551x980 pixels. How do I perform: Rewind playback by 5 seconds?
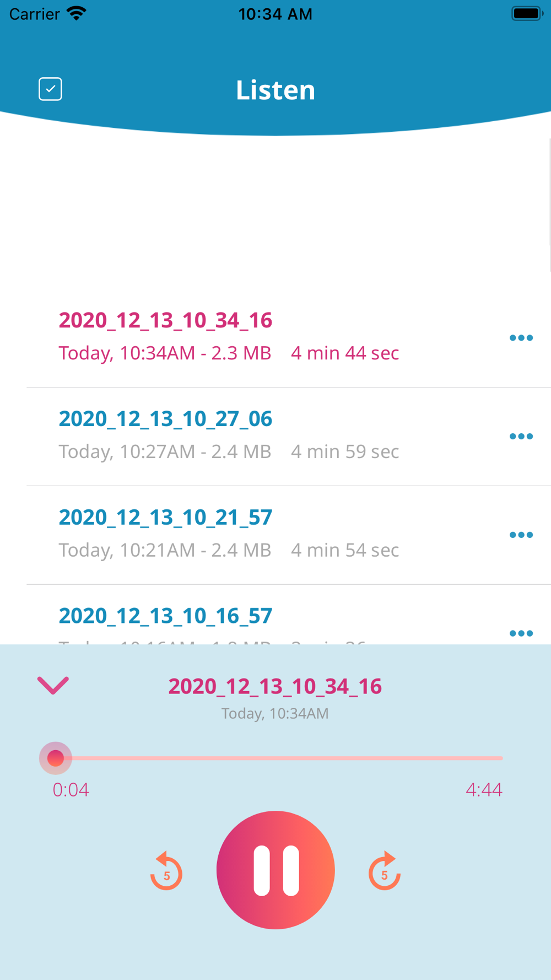(x=166, y=871)
